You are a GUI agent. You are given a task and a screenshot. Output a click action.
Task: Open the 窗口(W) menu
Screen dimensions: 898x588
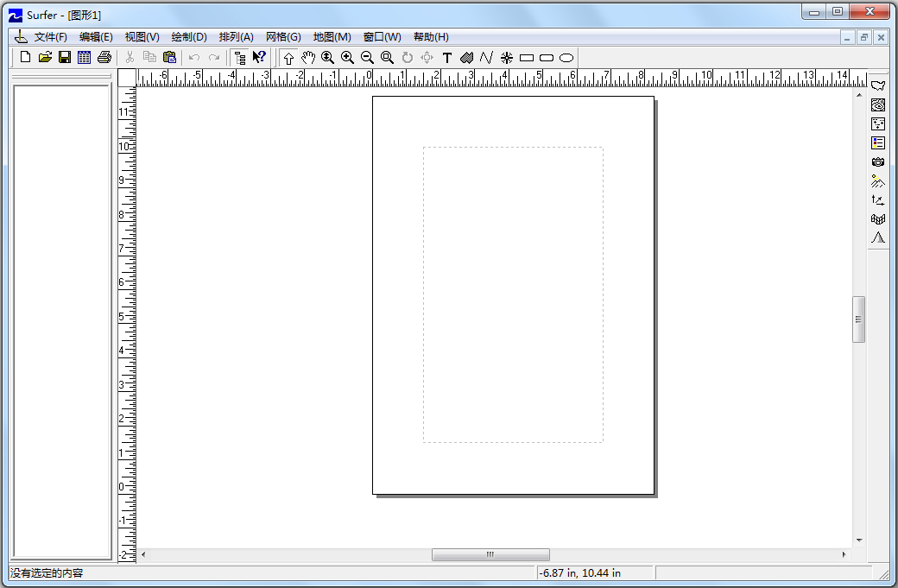point(382,36)
